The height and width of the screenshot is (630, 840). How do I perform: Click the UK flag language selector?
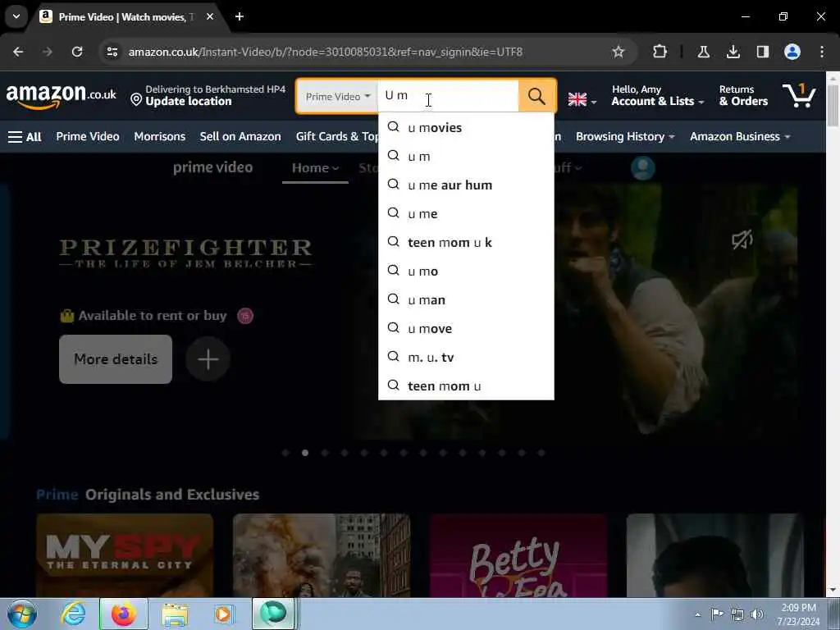click(x=582, y=99)
